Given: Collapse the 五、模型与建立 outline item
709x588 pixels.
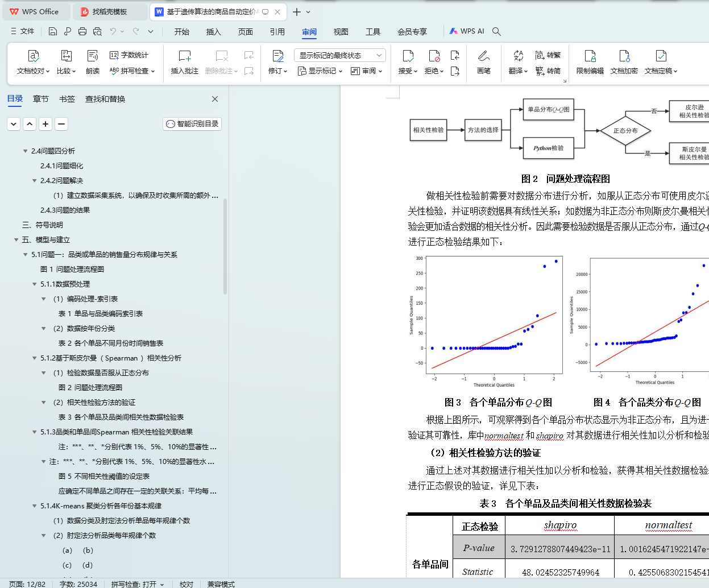Looking at the screenshot, I should [x=16, y=240].
